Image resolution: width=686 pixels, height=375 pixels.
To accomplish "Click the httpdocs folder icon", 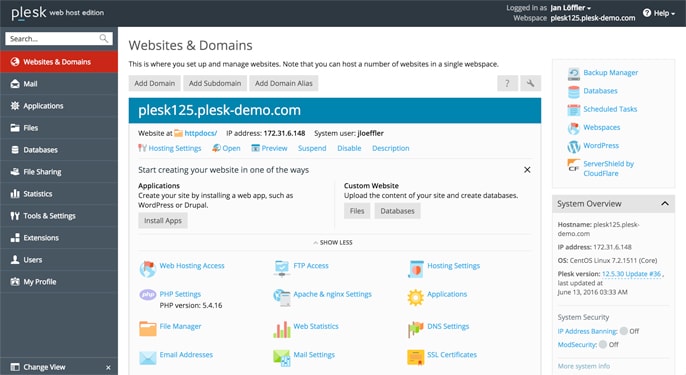I will 178,133.
